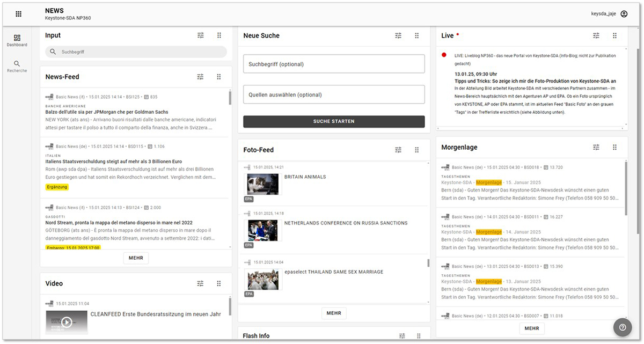Image resolution: width=644 pixels, height=344 pixels.
Task: Open filter settings for Live panel
Action: pyautogui.click(x=596, y=35)
